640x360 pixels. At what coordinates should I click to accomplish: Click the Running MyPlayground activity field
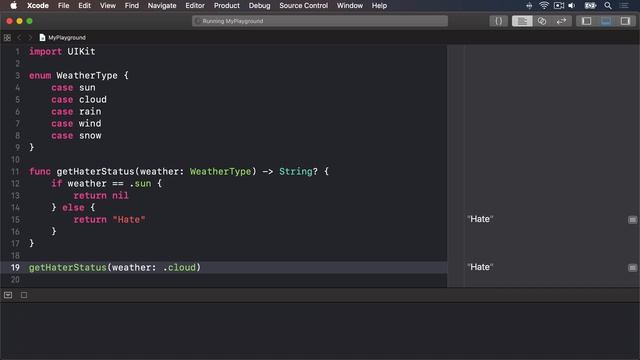[320, 21]
